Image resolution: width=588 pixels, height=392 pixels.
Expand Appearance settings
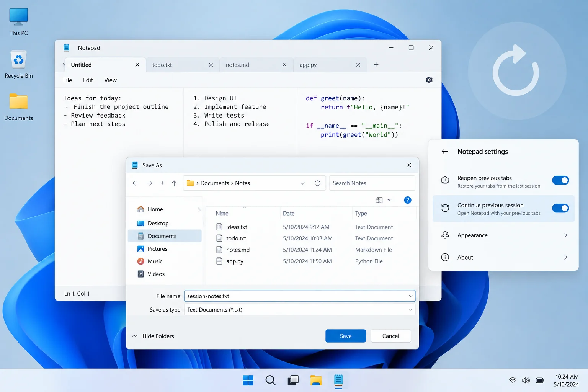(504, 235)
